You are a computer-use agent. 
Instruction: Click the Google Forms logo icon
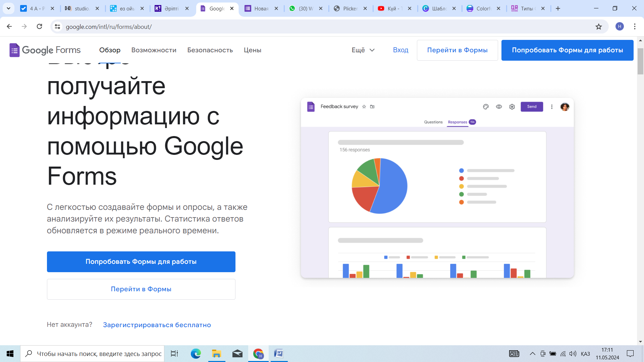14,50
